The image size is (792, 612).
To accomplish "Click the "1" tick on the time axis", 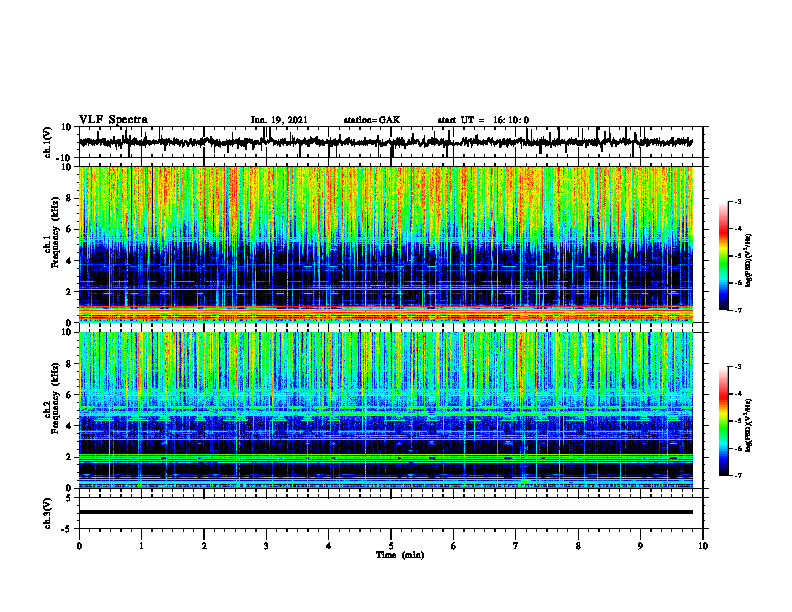I will click(x=141, y=546).
